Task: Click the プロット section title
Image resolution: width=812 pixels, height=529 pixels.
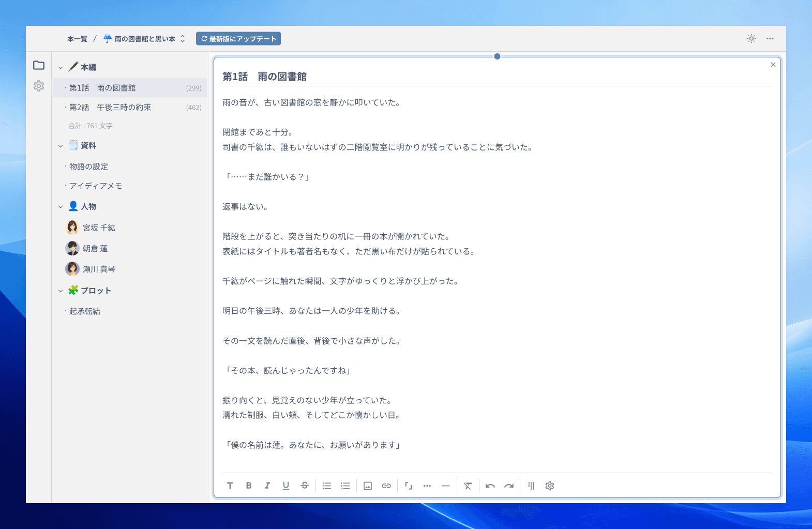Action: 96,291
